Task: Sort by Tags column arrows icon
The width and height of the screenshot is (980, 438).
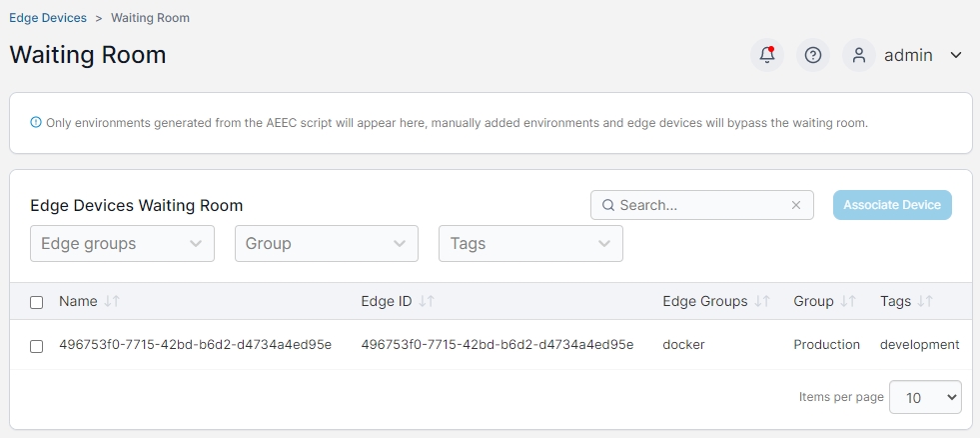Action: [x=925, y=301]
